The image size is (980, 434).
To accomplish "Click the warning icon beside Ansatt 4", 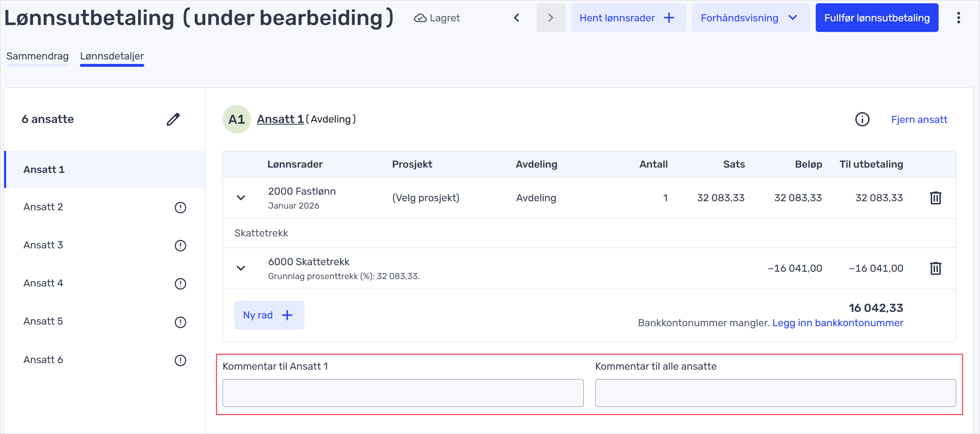I will click(x=180, y=284).
